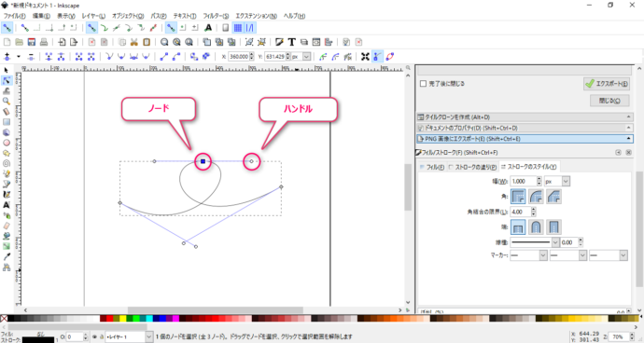Toggle the layer lock icon
This screenshot has width=644, height=343.
click(101, 336)
